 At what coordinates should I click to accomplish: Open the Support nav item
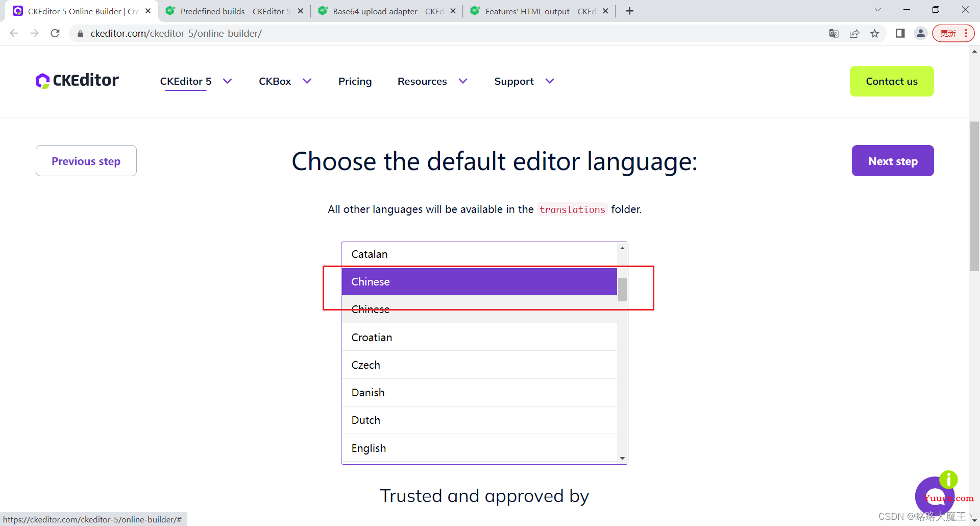514,81
